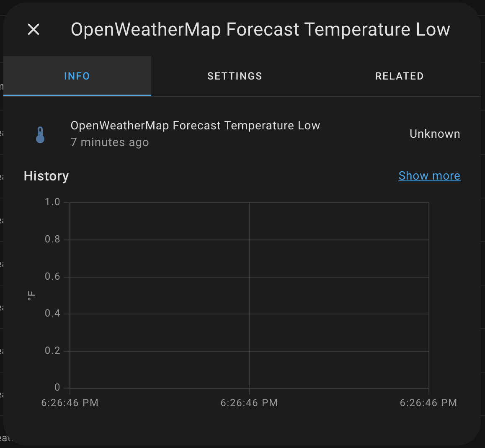Screen dimensions: 485x448
Task: Click the middle 6:26:46 PM chart label
Action: pos(249,402)
